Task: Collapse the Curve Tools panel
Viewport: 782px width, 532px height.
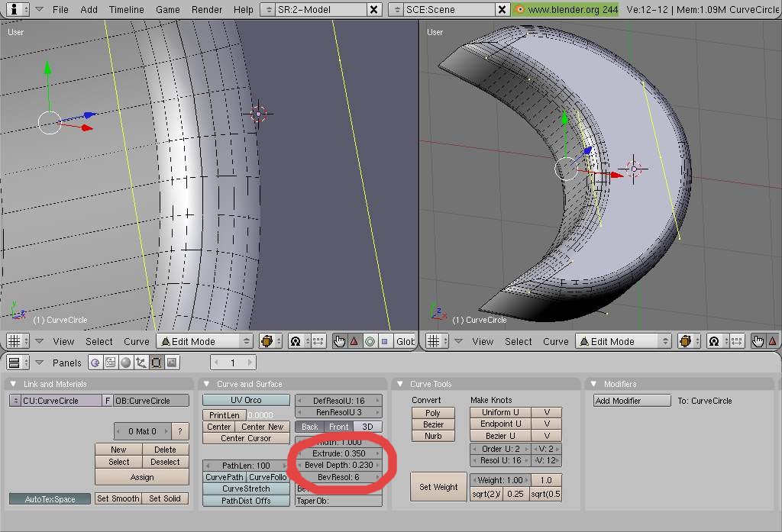Action: point(398,384)
